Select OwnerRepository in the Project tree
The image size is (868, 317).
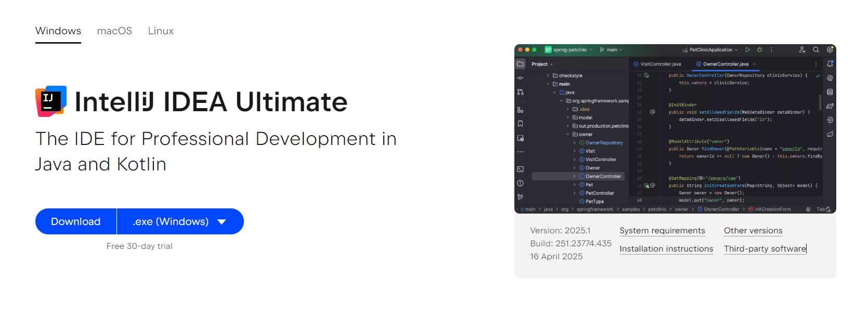604,143
